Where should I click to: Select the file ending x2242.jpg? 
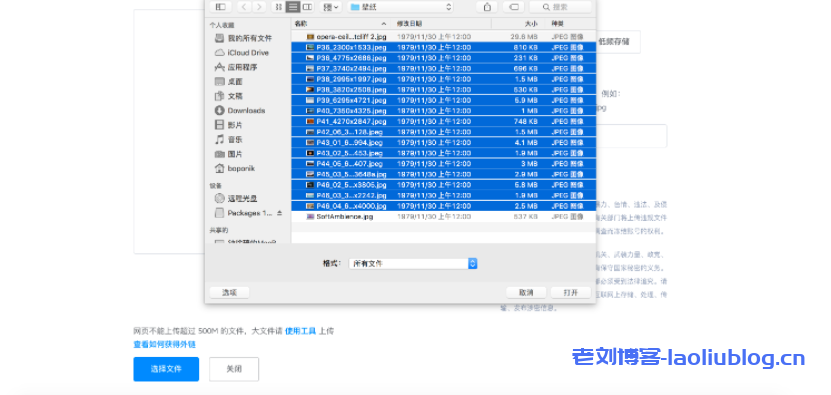pyautogui.click(x=443, y=196)
